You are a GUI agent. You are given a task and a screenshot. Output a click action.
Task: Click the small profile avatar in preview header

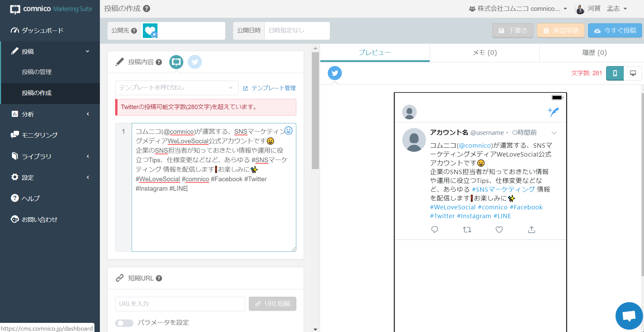pos(409,112)
